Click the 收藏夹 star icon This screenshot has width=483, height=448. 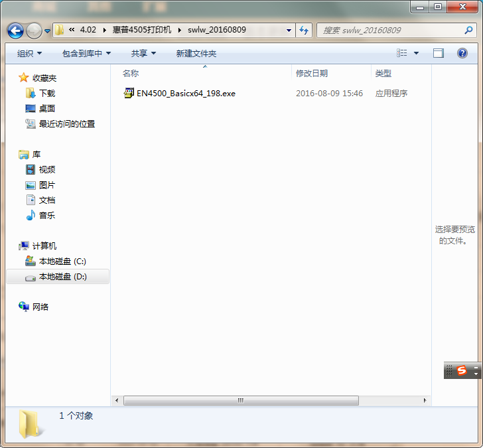click(24, 78)
